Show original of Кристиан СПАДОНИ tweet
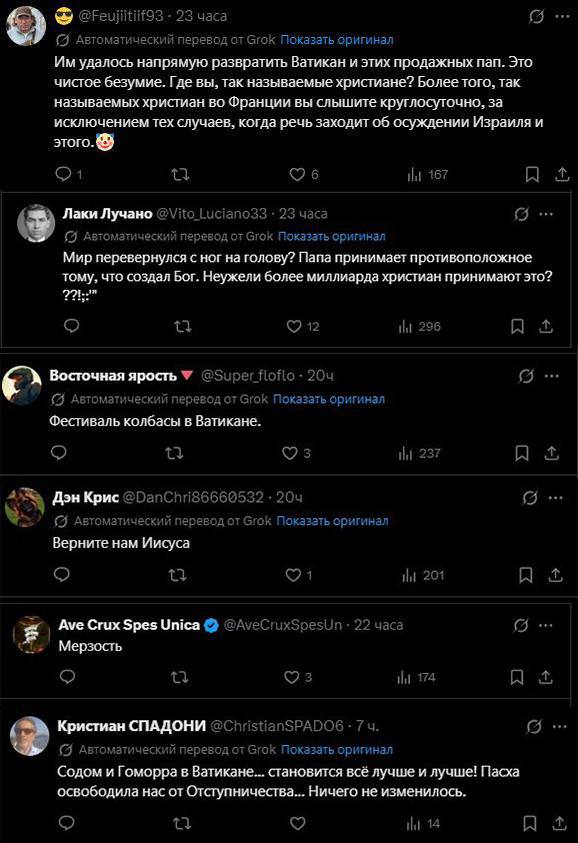Screen dimensions: 578x843 coord(337,749)
